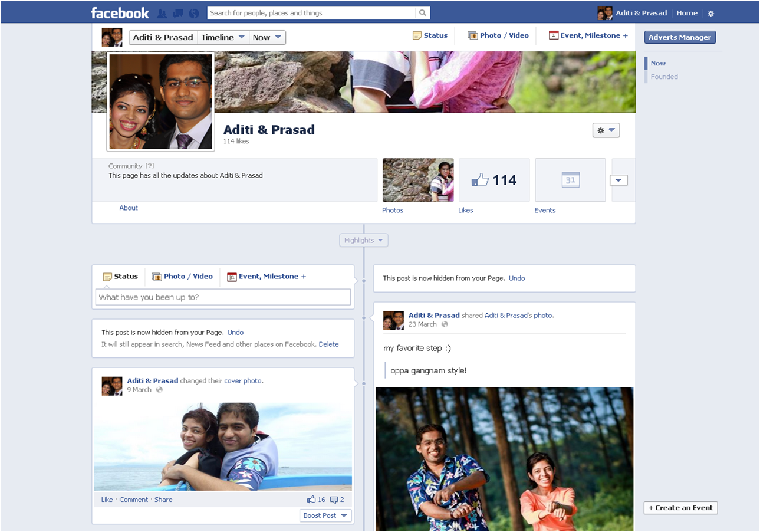Click the Community help [?] icon
This screenshot has height=532, width=760.
point(150,166)
